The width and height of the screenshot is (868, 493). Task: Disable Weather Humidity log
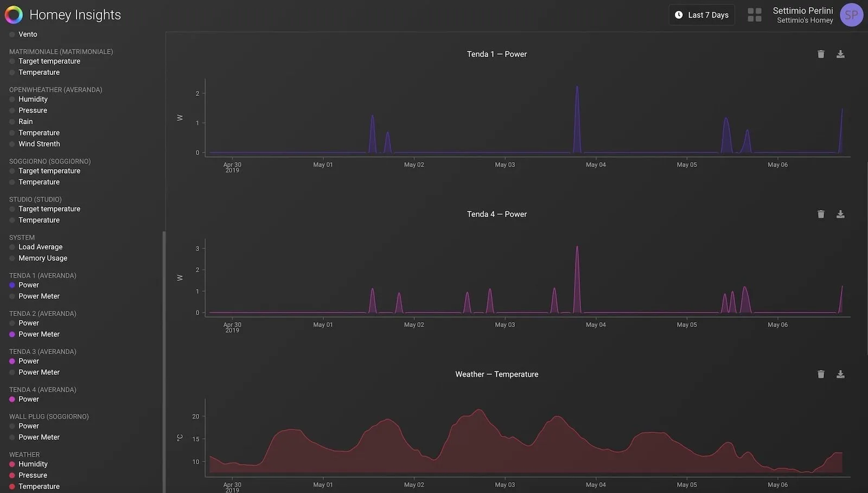click(28, 464)
